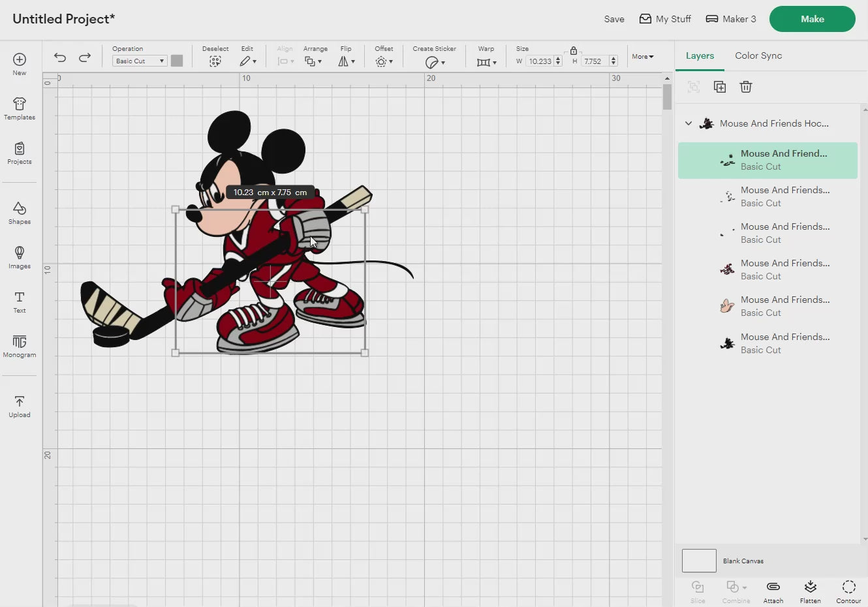
Task: Click the Flatten button
Action: (x=811, y=591)
